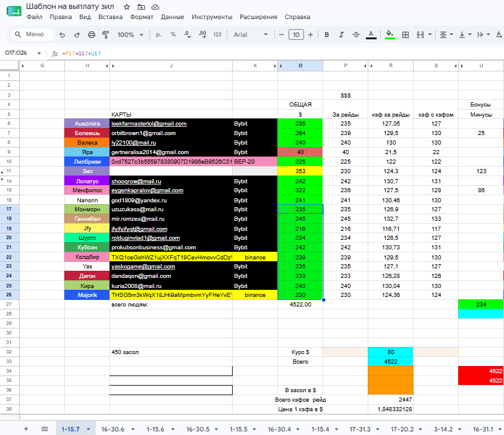The width and height of the screenshot is (504, 435).
Task: Open the name box dropdown arrow
Action: click(39, 53)
